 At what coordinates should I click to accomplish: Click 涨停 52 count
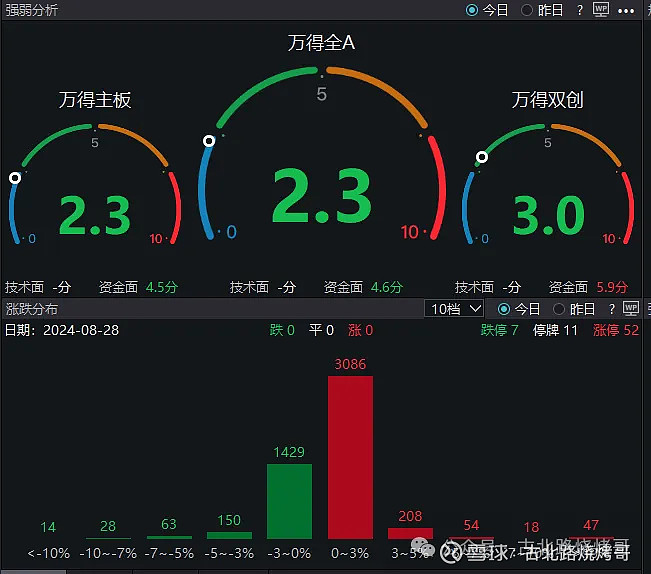point(616,330)
